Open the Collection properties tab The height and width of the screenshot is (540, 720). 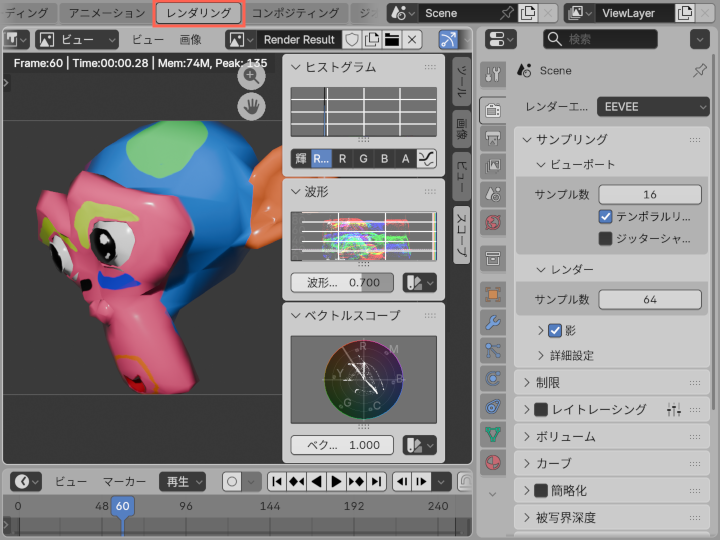(493, 259)
